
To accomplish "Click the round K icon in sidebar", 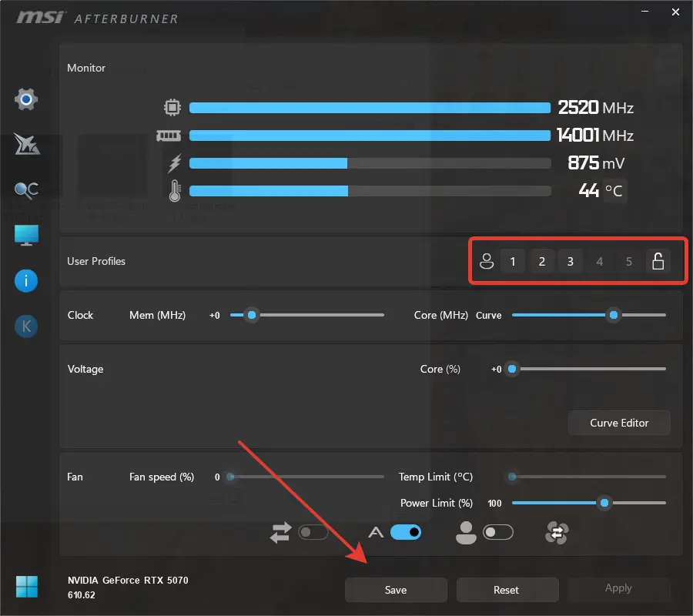I will (x=26, y=326).
